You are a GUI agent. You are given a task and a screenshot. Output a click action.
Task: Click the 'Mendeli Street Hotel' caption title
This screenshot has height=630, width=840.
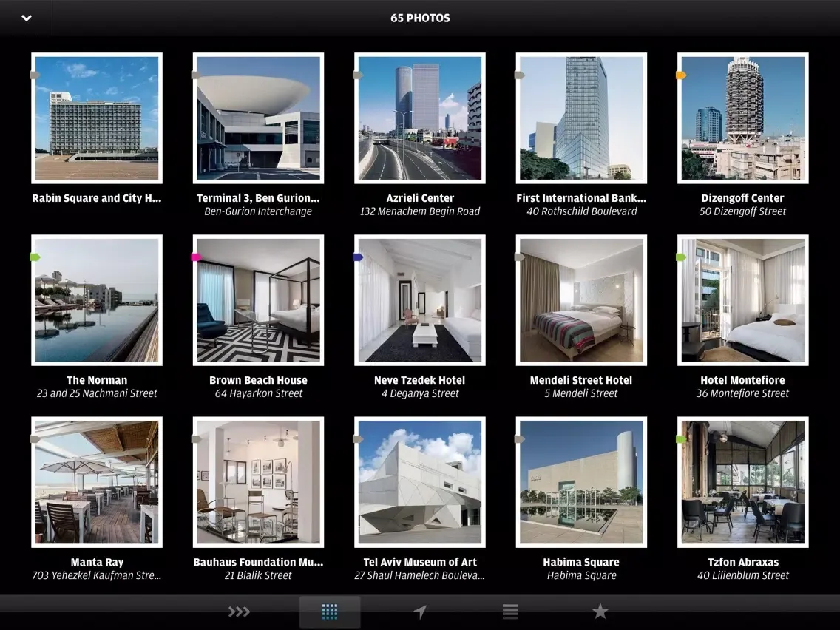pyautogui.click(x=581, y=380)
